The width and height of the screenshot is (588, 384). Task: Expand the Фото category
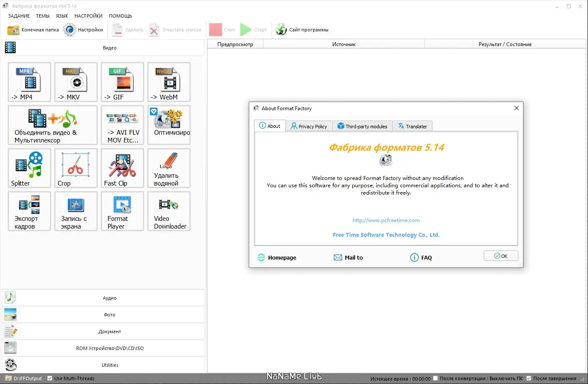tap(103, 315)
